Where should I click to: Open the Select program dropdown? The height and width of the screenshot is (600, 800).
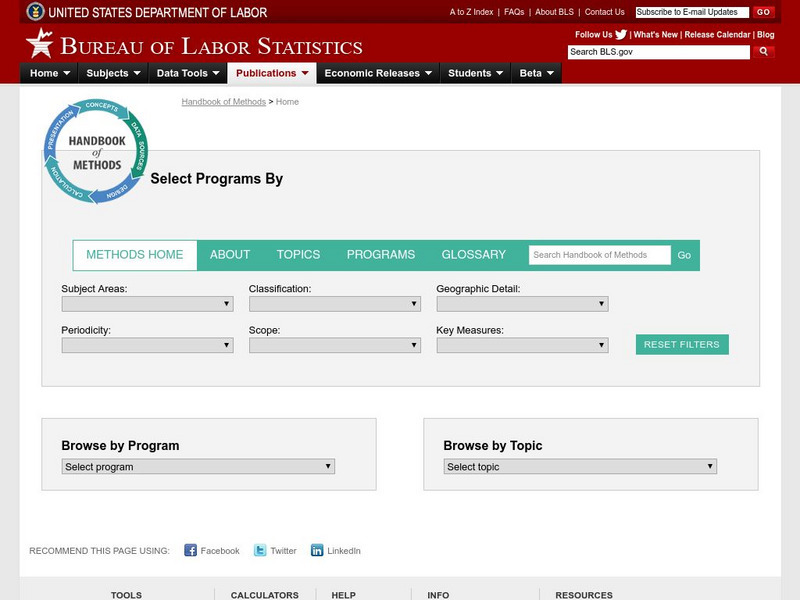click(x=198, y=466)
